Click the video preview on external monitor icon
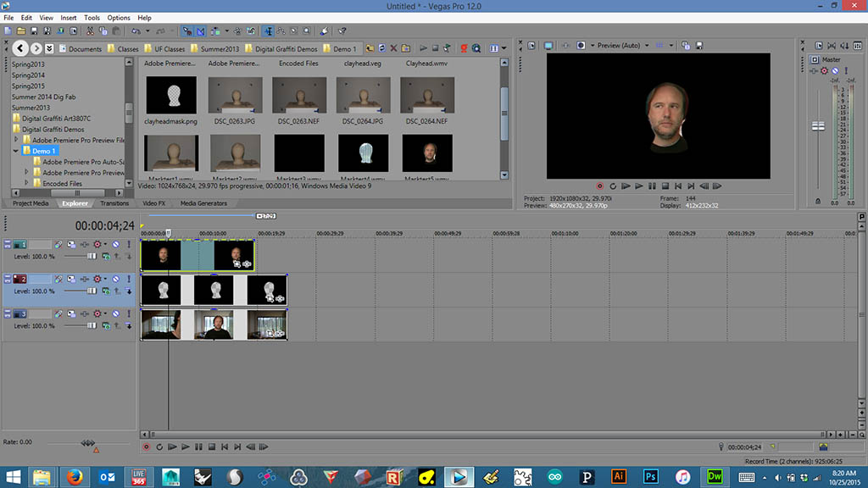Viewport: 868px width, 488px height. [x=548, y=45]
